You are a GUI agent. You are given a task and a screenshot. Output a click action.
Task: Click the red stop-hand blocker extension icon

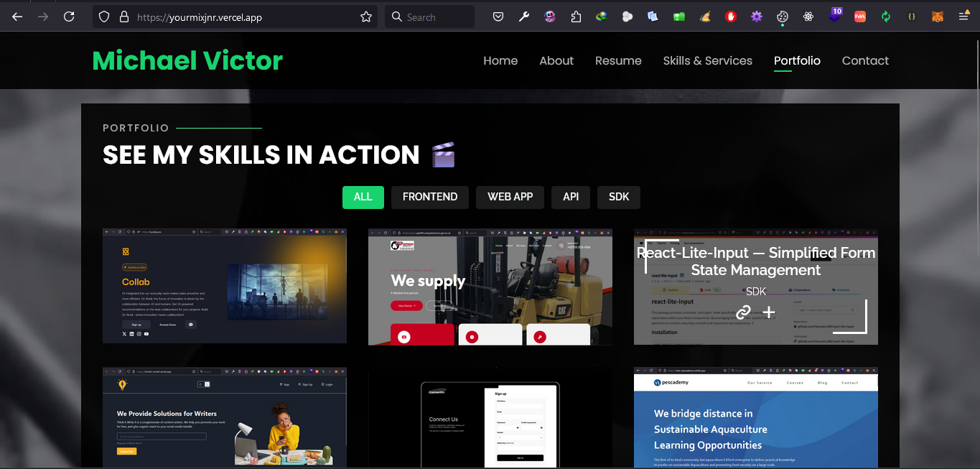(731, 17)
